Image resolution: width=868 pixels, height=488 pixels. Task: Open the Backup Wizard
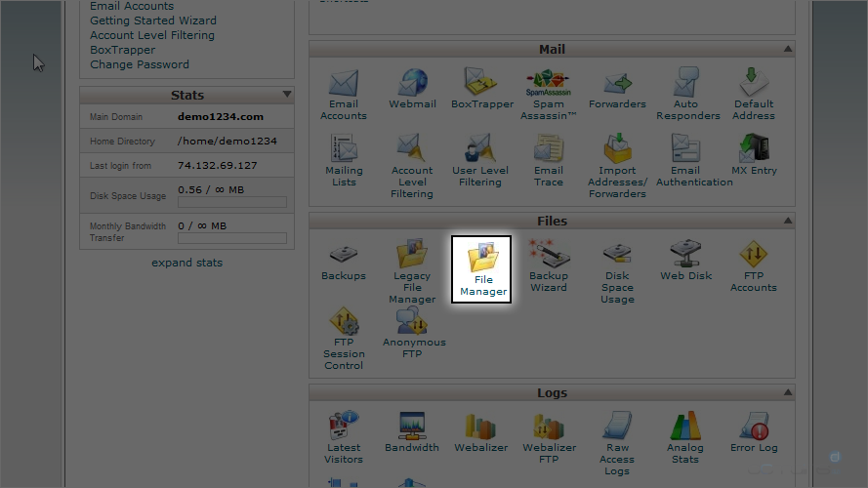point(549,266)
